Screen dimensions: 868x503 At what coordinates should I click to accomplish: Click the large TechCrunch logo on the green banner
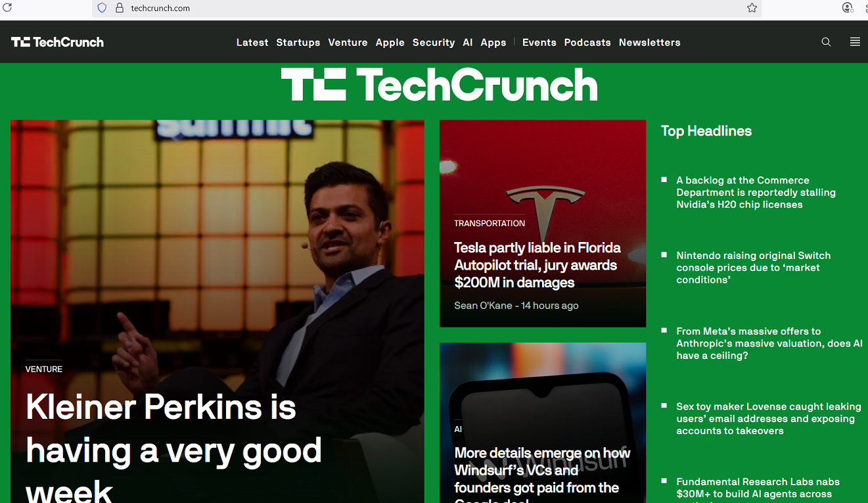tap(440, 85)
